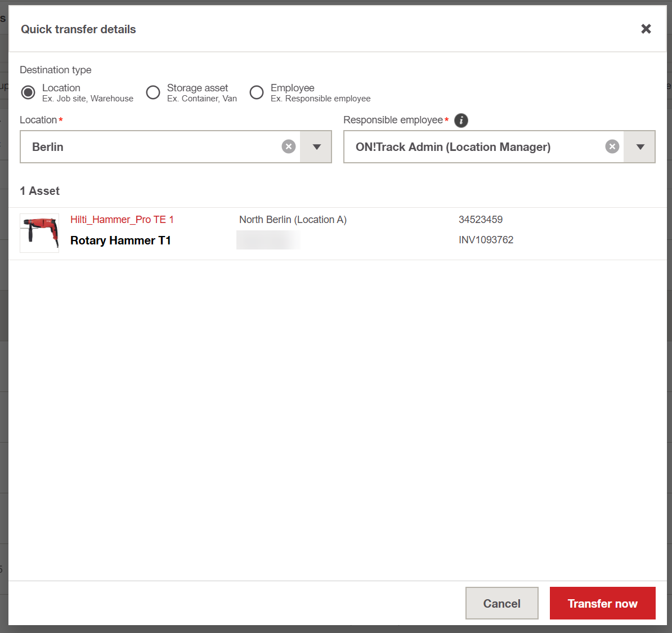Open the Hilti_Hammer_Pro TE 1 link
Screen dimensions: 672x633
click(122, 220)
